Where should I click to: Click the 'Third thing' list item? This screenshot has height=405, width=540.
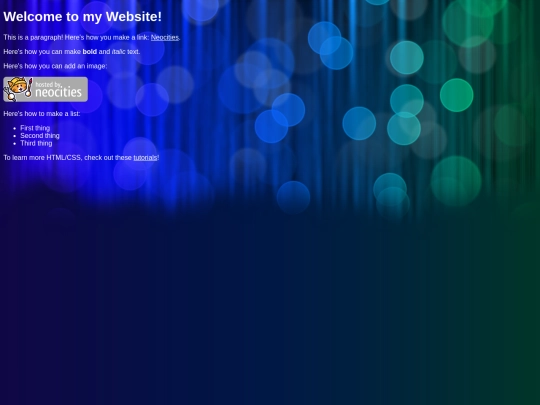click(x=36, y=143)
